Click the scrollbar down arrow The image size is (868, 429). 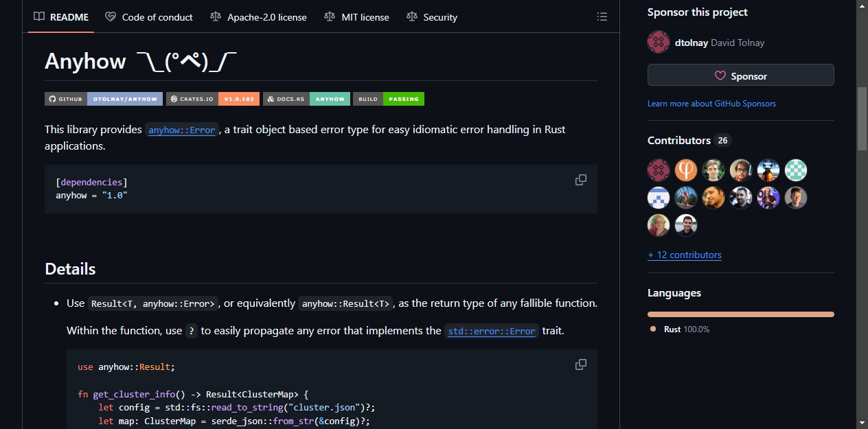coord(862,423)
